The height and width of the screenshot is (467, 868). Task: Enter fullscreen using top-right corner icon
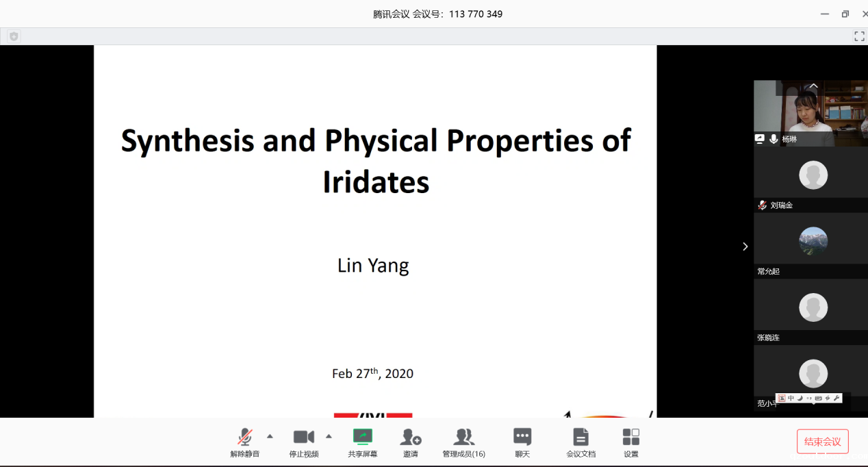[x=859, y=36]
